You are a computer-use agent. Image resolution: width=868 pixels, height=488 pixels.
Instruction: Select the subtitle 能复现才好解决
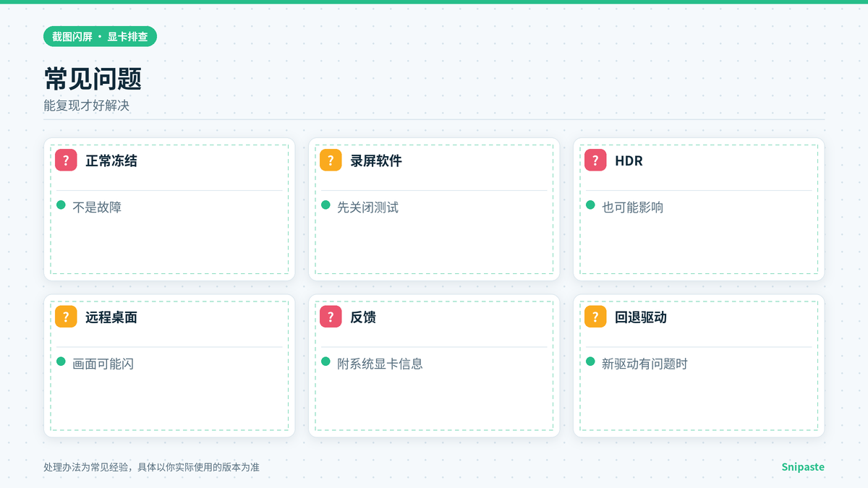[x=87, y=106]
